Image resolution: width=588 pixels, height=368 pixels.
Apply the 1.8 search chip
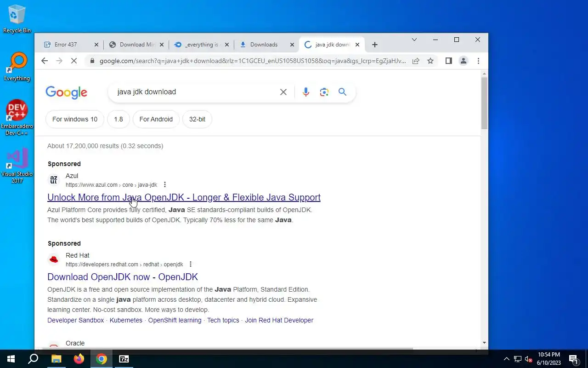[119, 119]
